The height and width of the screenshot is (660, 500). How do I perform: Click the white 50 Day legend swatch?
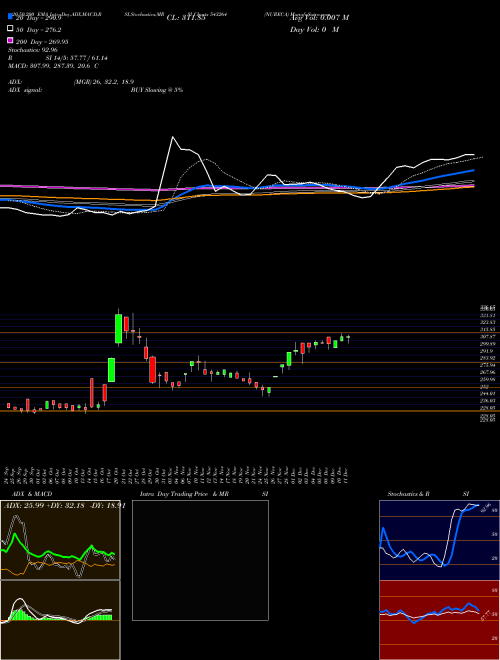tap(10, 29)
